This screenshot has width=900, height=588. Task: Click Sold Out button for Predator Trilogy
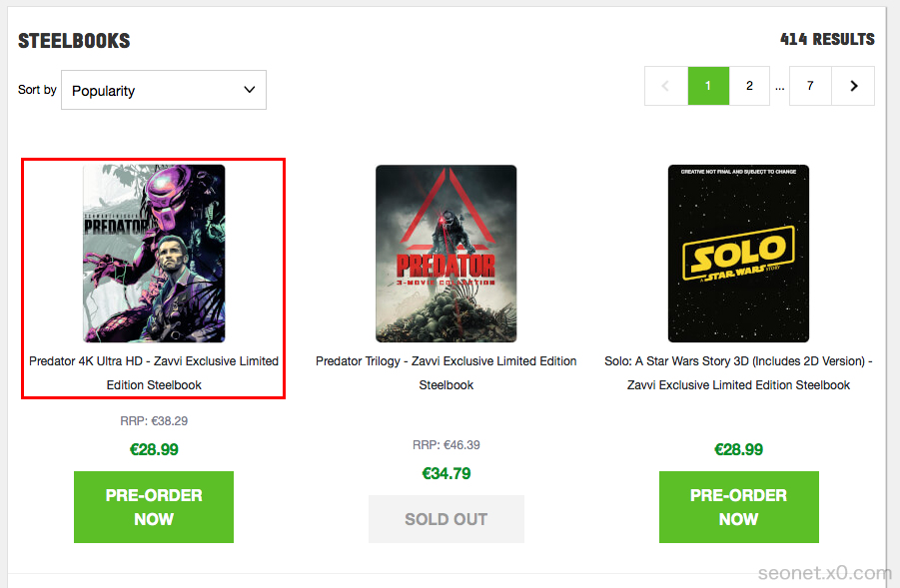(446, 519)
